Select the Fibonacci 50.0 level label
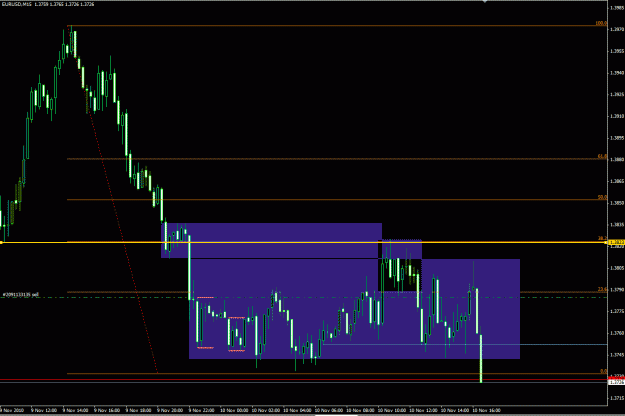 tap(602, 197)
